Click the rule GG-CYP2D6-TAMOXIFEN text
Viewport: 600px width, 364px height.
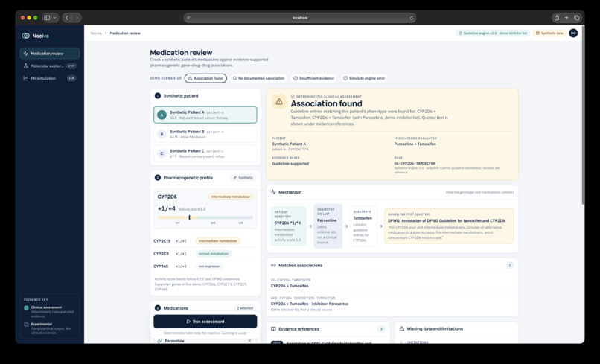pyautogui.click(x=415, y=164)
